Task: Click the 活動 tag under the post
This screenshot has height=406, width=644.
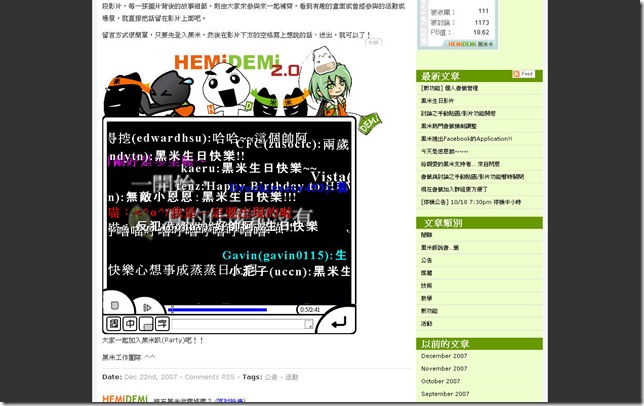Action: point(292,377)
